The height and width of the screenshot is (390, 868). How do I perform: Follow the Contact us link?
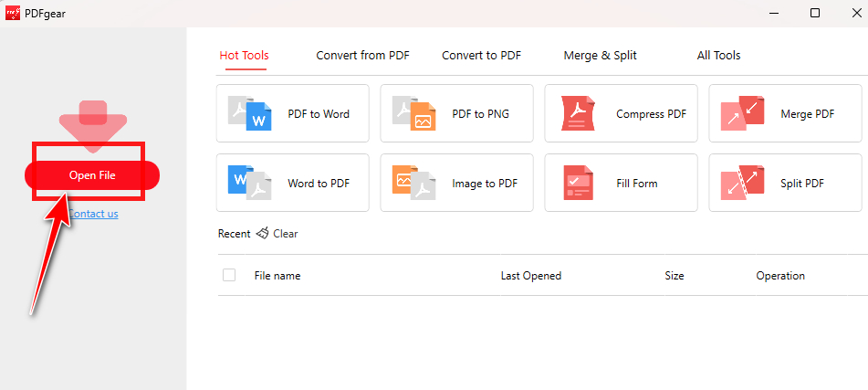tap(92, 214)
